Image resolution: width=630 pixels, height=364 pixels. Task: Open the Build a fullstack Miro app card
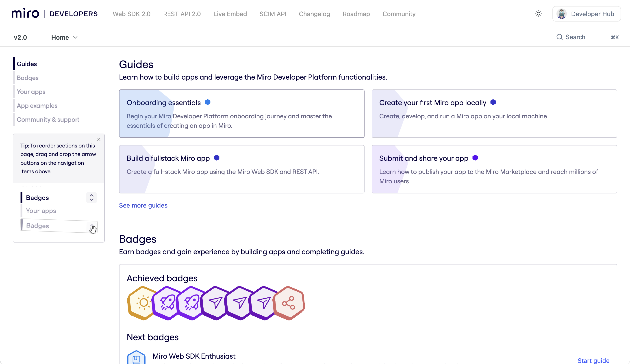pos(241,169)
